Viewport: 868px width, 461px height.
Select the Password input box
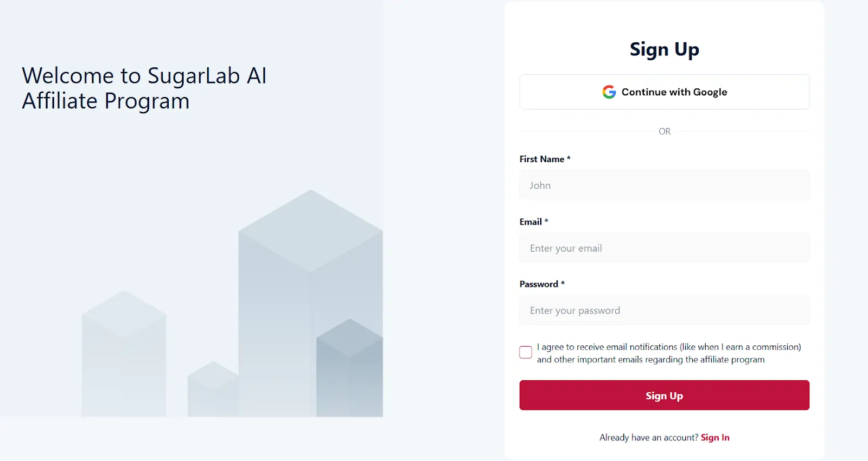point(664,310)
